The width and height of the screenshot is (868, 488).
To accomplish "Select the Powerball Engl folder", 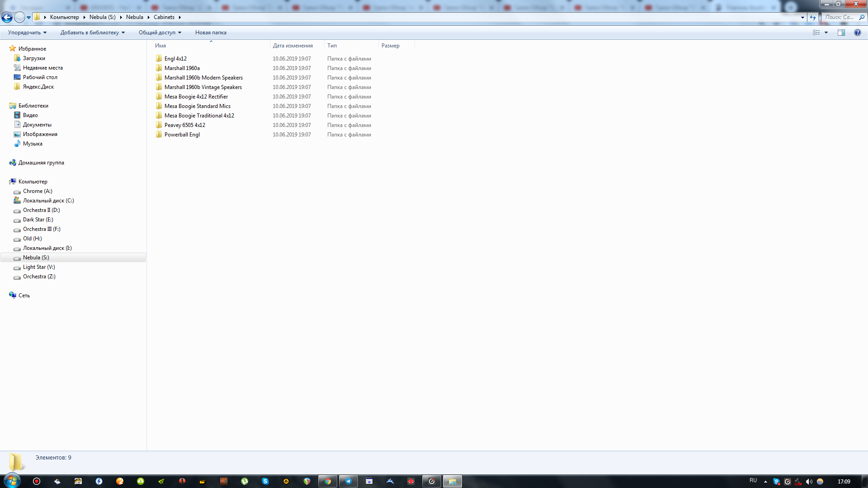I will coord(182,135).
